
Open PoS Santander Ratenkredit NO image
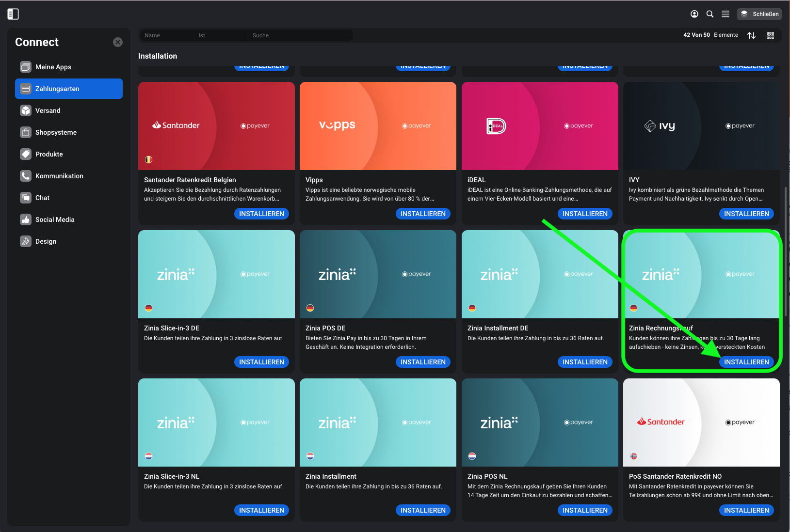point(701,422)
